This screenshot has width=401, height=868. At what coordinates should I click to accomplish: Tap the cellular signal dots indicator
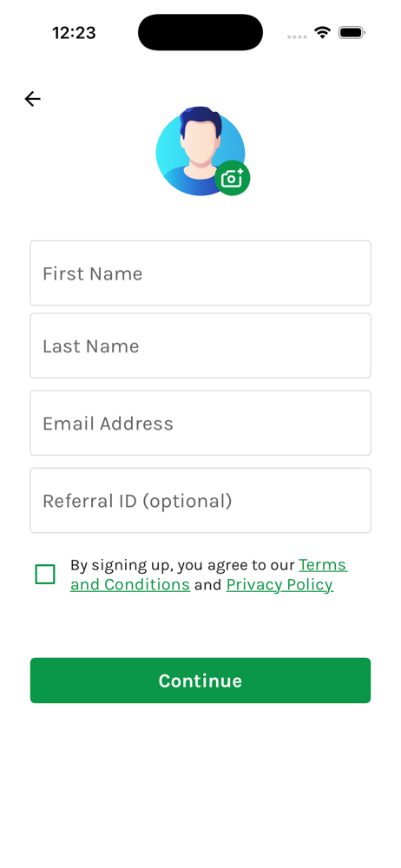click(297, 36)
